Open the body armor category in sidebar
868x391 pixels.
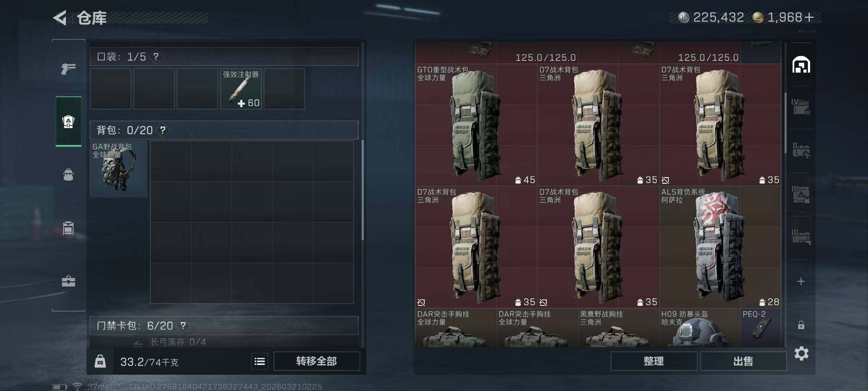[68, 228]
